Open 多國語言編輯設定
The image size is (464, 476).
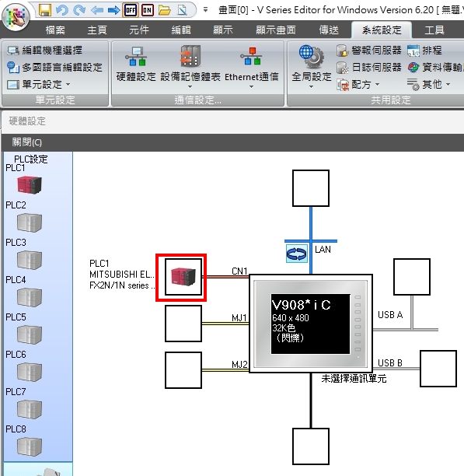point(54,67)
